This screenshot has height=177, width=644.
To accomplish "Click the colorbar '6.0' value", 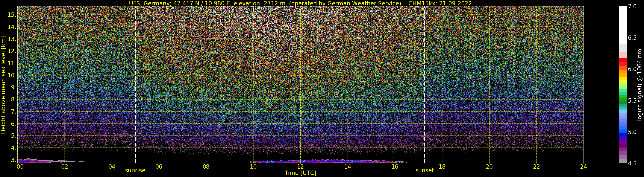I will [632, 69].
